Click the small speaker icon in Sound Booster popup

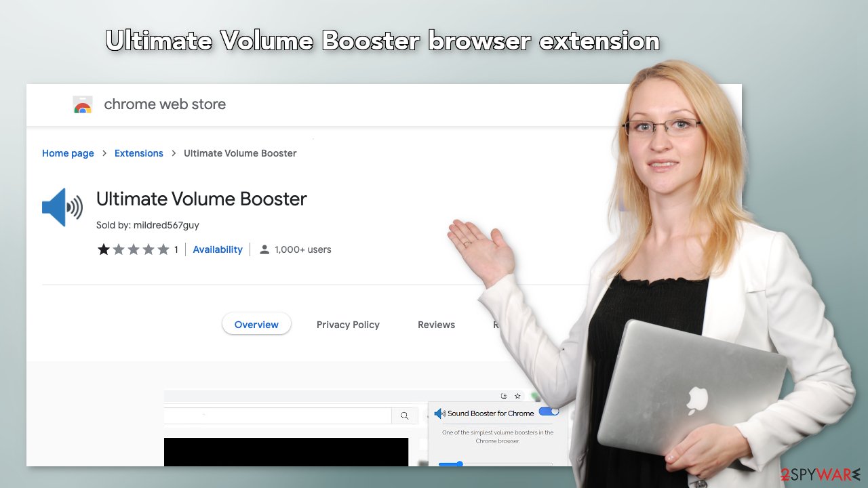tap(440, 413)
